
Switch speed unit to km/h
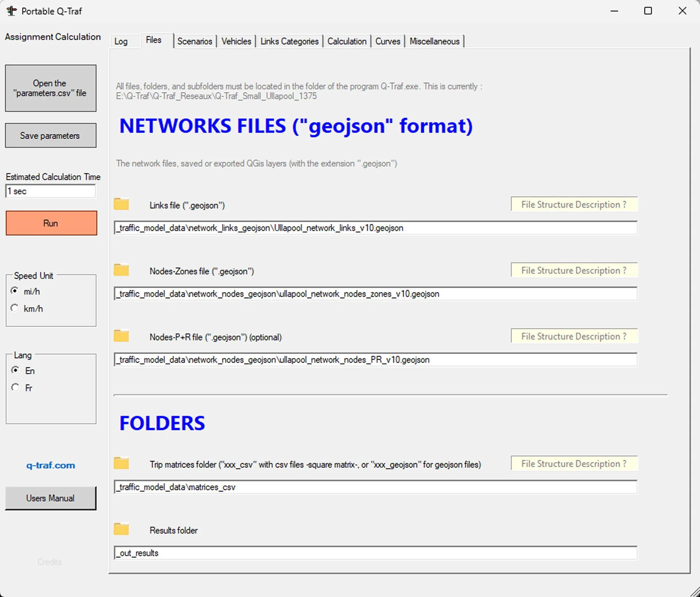[x=15, y=308]
